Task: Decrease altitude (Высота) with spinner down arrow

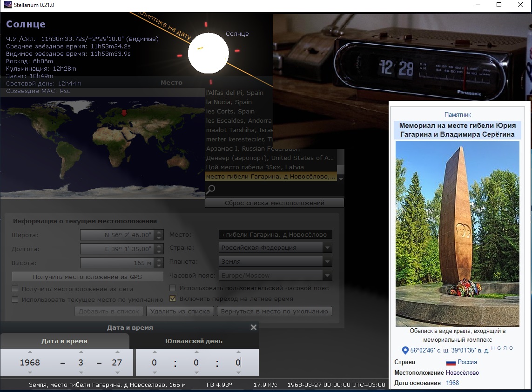Action: (159, 265)
